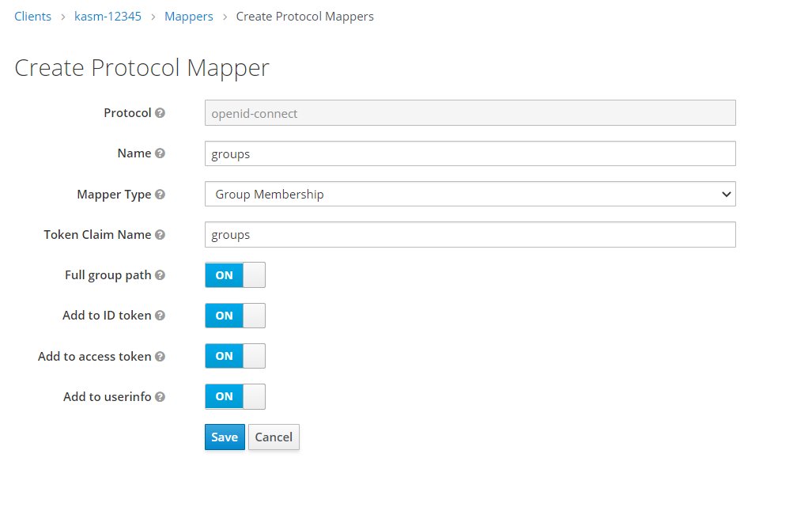Click the Create Protocol Mappers breadcrumb item

point(304,16)
